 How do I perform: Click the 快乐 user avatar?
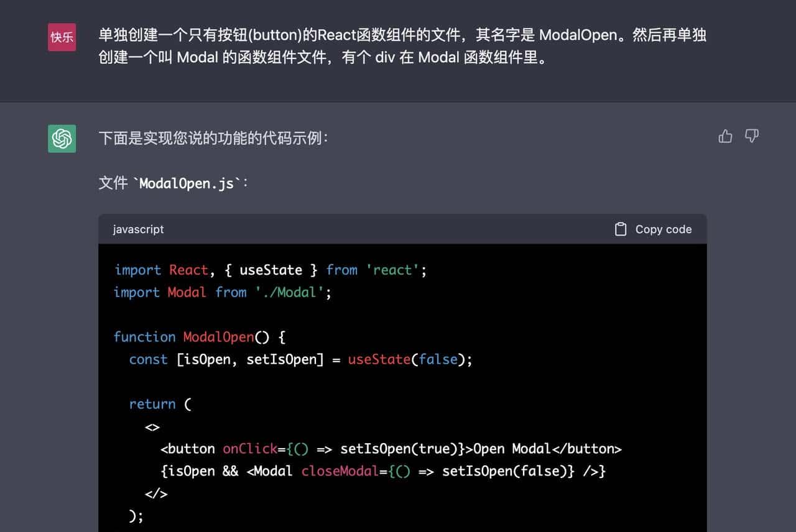(61, 37)
